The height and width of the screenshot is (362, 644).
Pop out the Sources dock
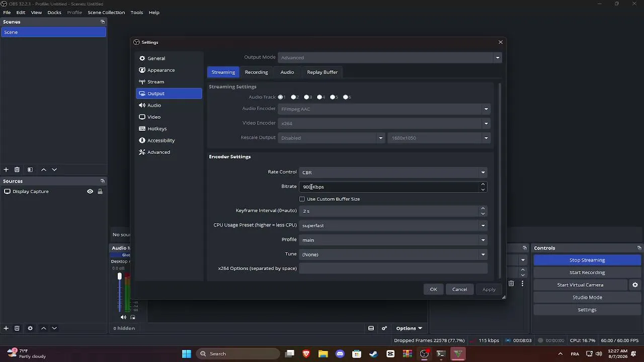[103, 181]
